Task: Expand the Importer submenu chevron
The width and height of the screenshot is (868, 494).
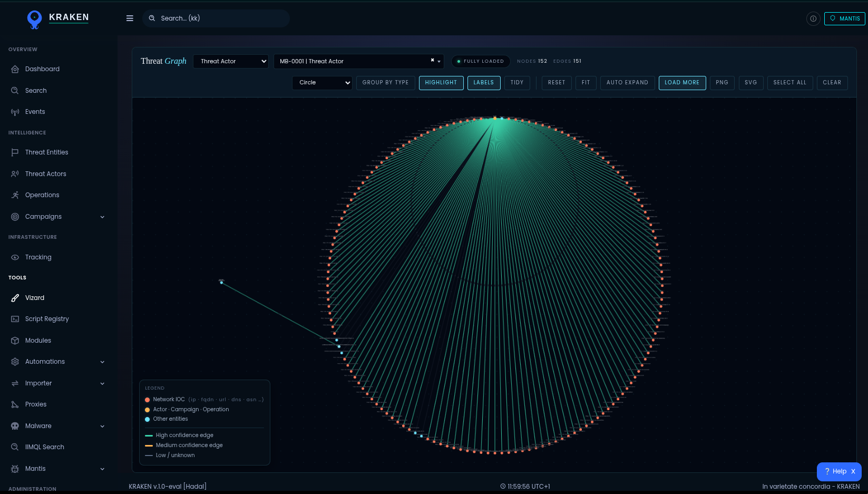Action: (x=102, y=383)
